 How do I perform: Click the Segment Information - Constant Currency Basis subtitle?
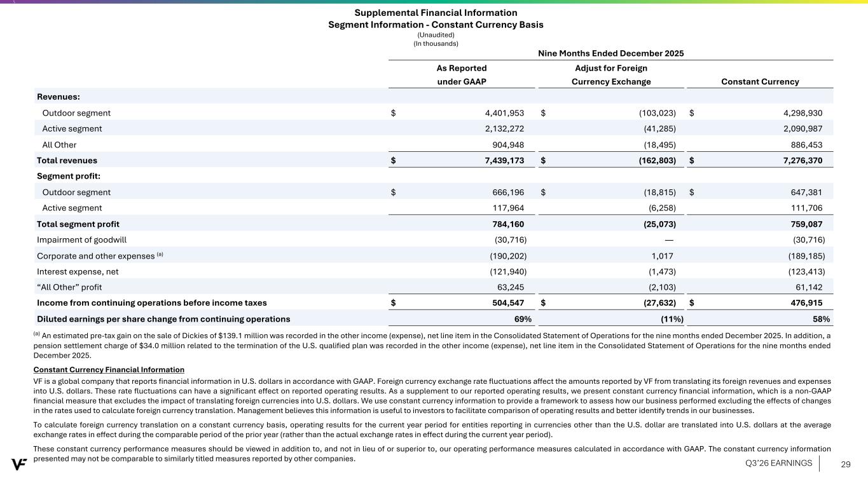(x=436, y=25)
